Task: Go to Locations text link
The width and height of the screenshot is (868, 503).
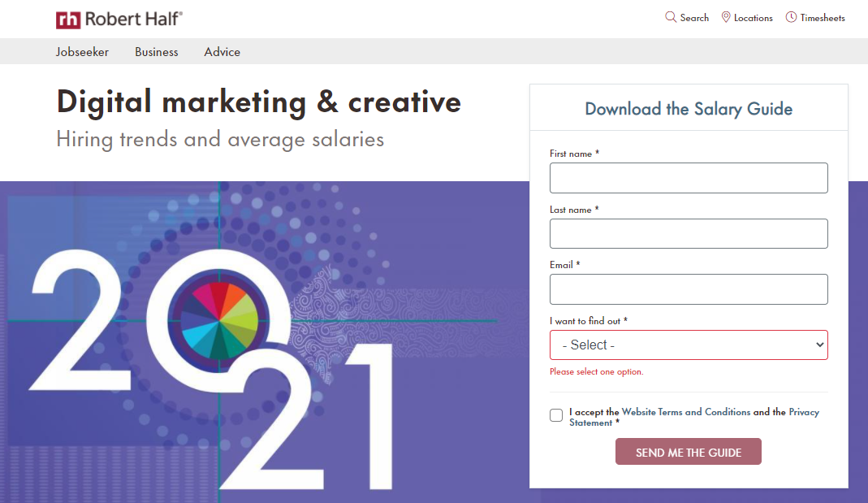Action: click(753, 18)
